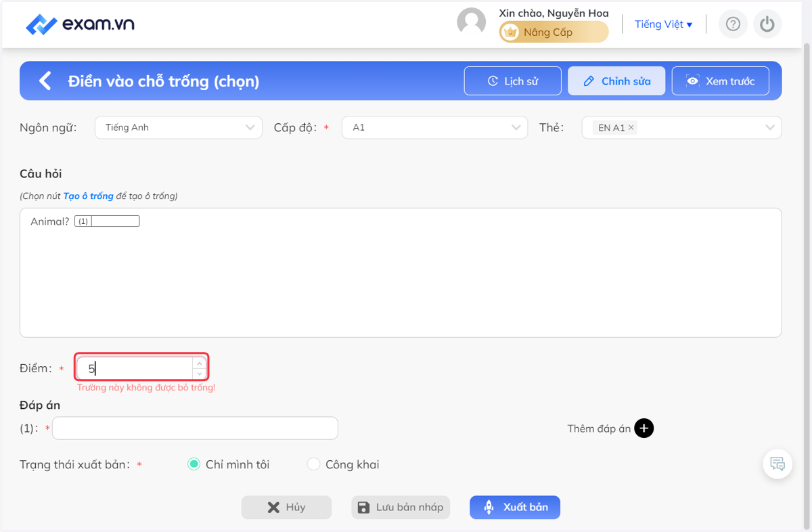The height and width of the screenshot is (532, 812).
Task: Click the exam.vn logo
Action: coord(80,24)
